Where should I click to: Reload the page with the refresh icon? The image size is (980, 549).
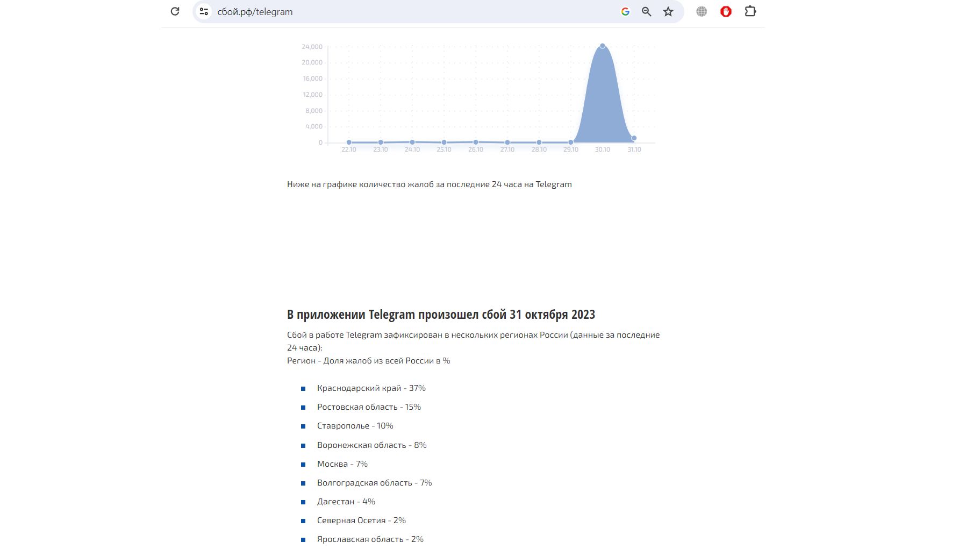point(175,11)
